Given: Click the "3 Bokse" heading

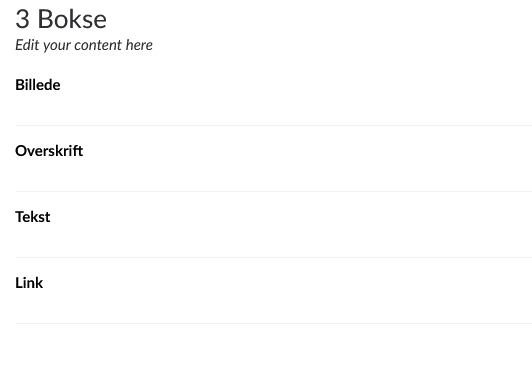Looking at the screenshot, I should point(61,19).
